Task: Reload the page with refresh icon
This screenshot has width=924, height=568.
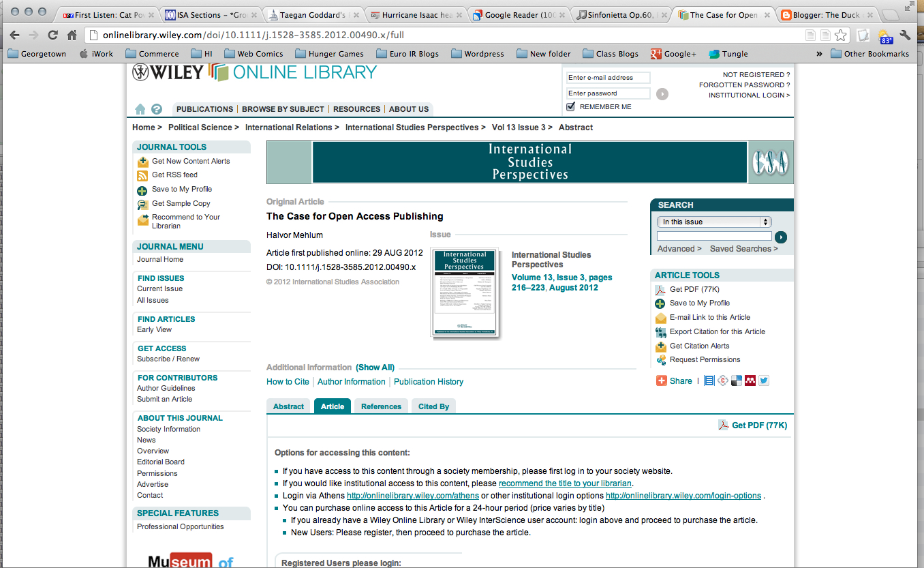Action: point(52,35)
